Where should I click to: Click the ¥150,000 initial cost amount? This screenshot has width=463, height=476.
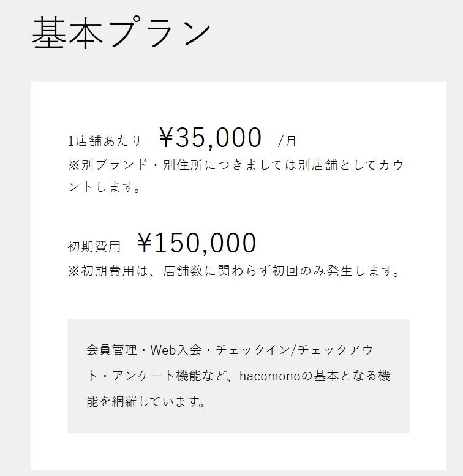click(x=197, y=243)
